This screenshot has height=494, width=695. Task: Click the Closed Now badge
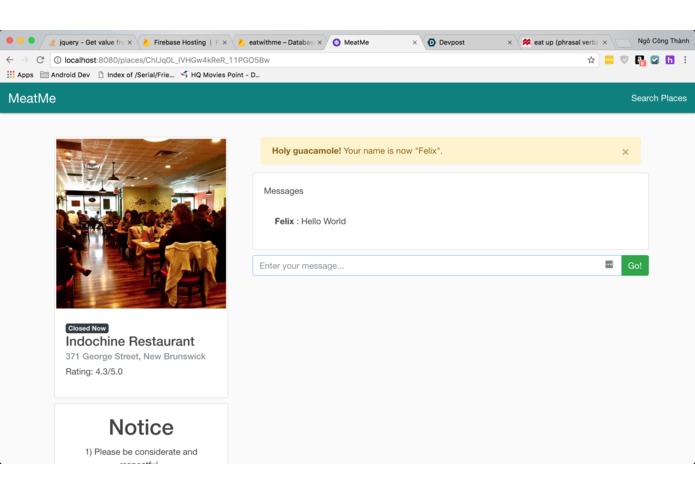pos(87,328)
